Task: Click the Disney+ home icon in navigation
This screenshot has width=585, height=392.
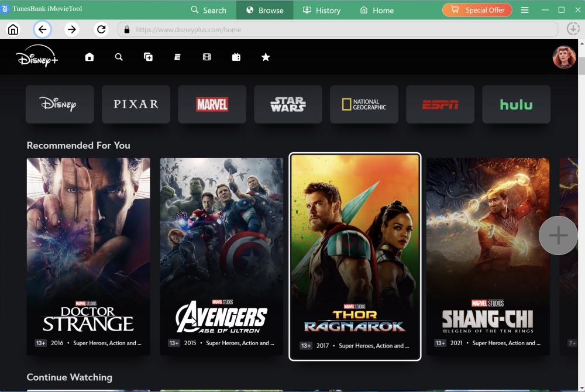Action: (90, 57)
